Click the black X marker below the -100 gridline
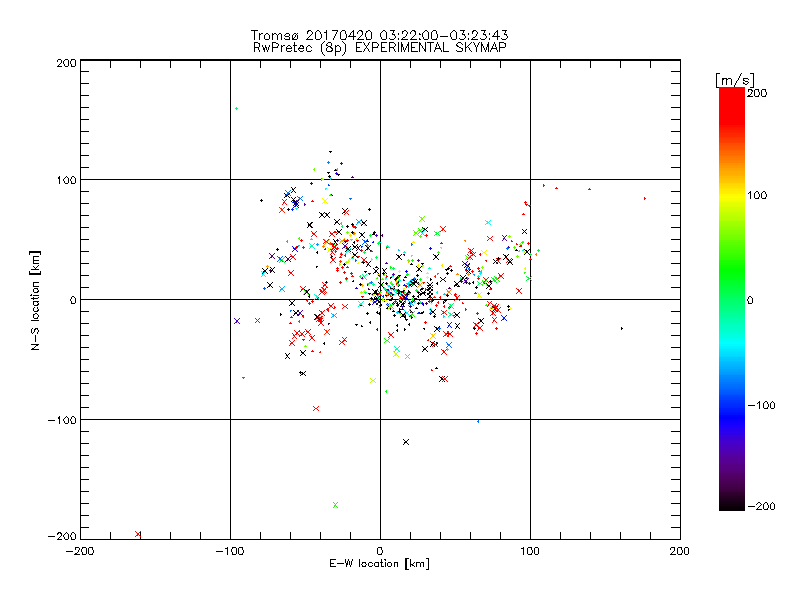This screenshot has height=600, width=800. [x=406, y=442]
